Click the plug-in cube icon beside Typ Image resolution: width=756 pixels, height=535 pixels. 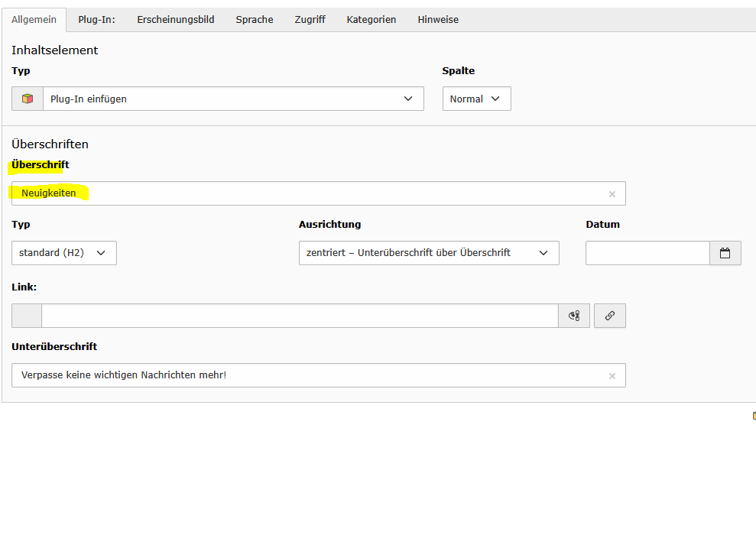[28, 99]
